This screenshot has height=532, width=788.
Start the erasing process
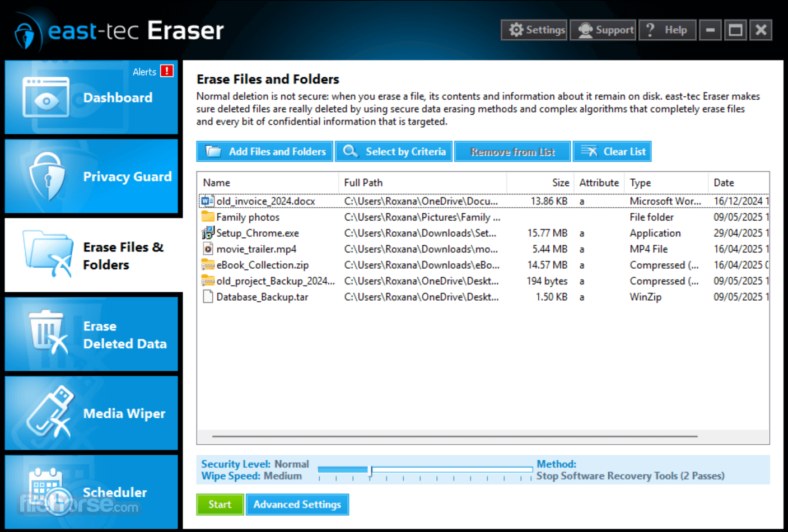[220, 505]
